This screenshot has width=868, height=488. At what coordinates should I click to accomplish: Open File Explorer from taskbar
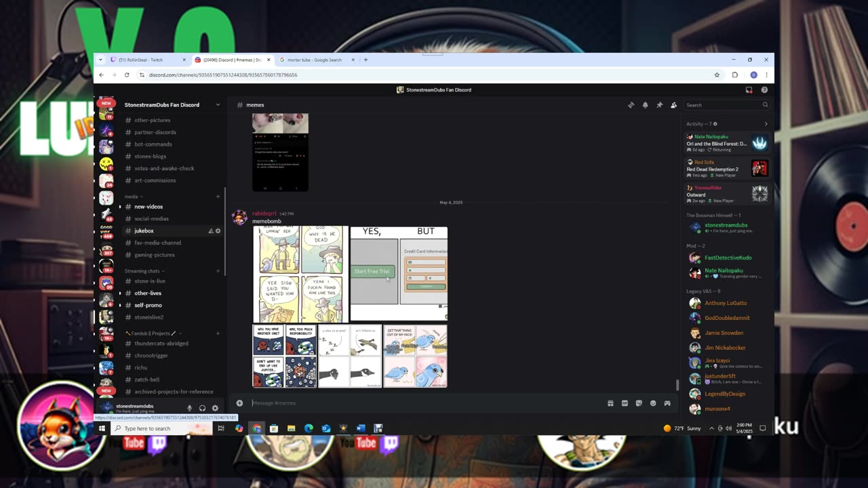[291, 428]
